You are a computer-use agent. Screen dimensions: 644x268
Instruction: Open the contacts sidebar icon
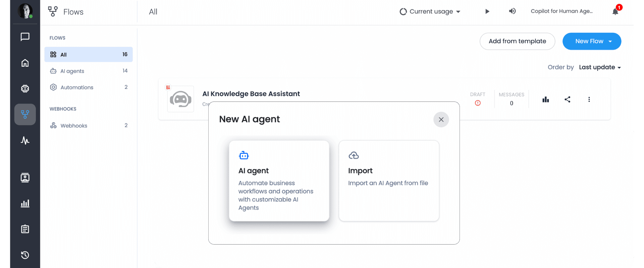25,178
